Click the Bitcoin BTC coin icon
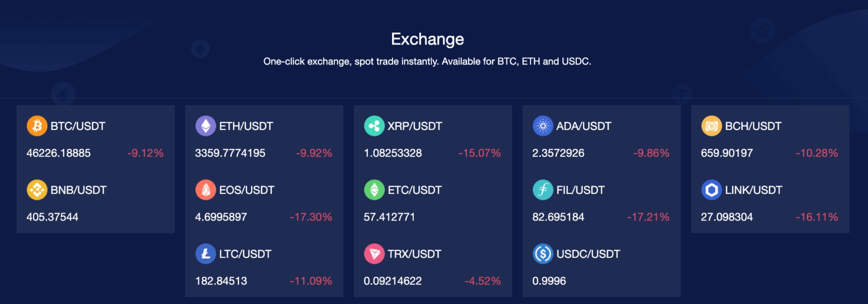The width and height of the screenshot is (868, 304). (x=37, y=126)
